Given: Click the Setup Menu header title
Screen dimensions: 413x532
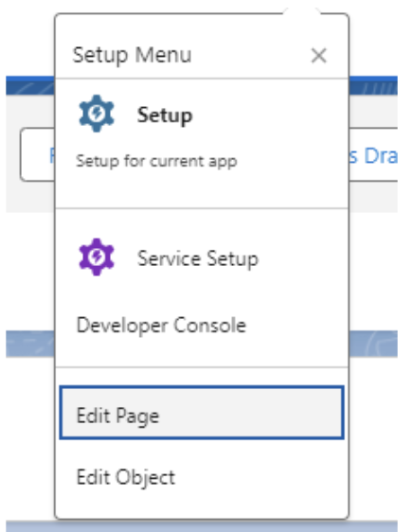Looking at the screenshot, I should pos(132,55).
